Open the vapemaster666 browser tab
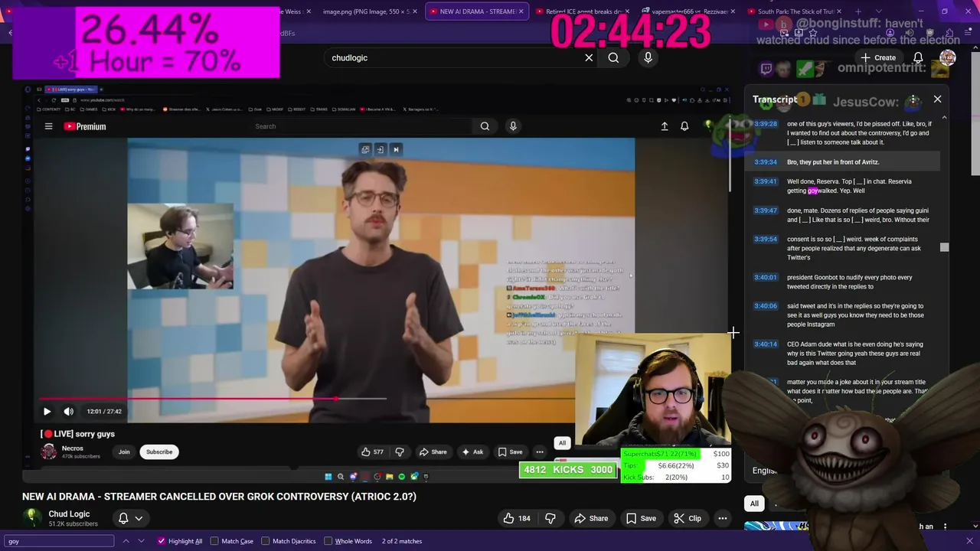 coord(688,11)
